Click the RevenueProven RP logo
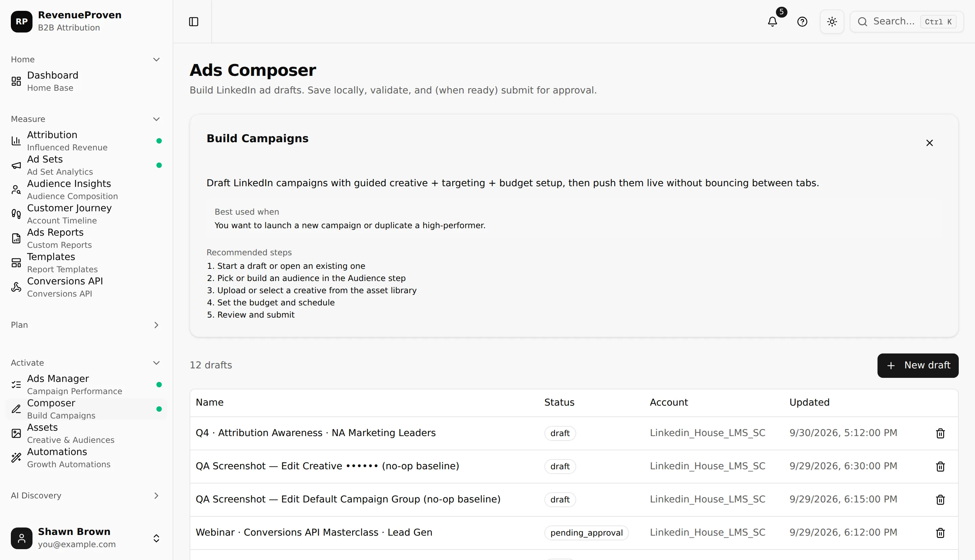975x560 pixels. pyautogui.click(x=22, y=22)
